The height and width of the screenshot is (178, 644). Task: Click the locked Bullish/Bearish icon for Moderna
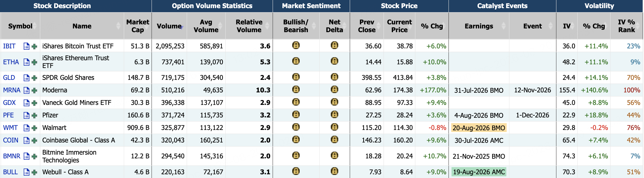(296, 89)
